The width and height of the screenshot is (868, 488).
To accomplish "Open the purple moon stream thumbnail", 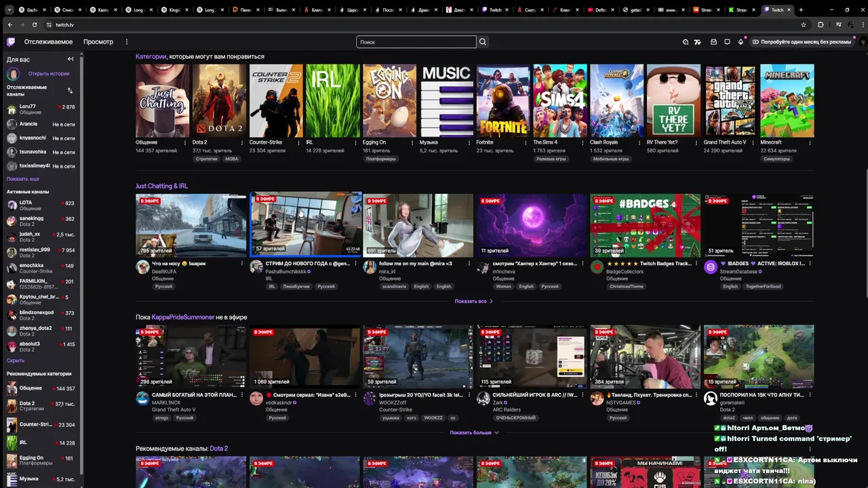I will pos(532,225).
